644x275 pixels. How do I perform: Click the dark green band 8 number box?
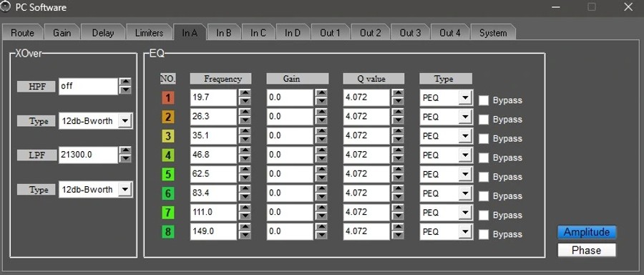coord(168,232)
